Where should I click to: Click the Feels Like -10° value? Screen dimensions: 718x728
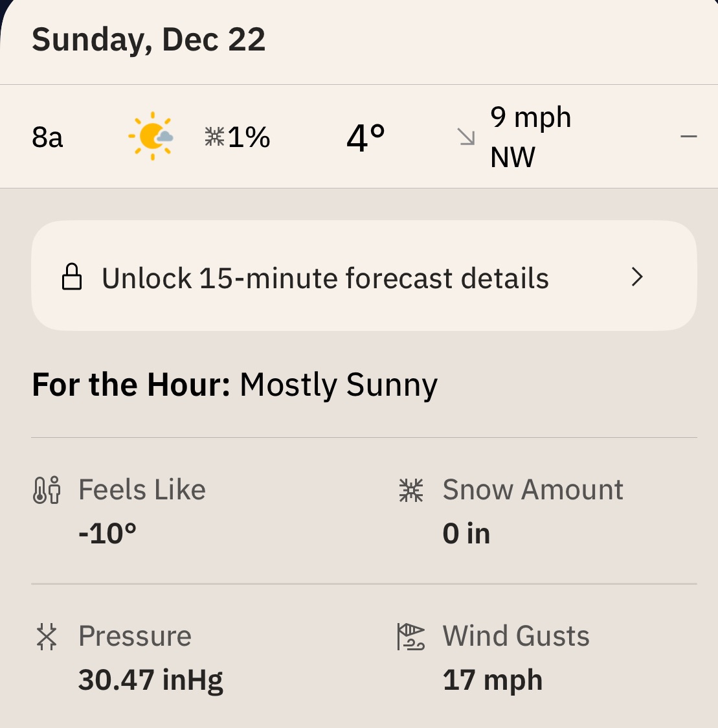click(x=107, y=534)
